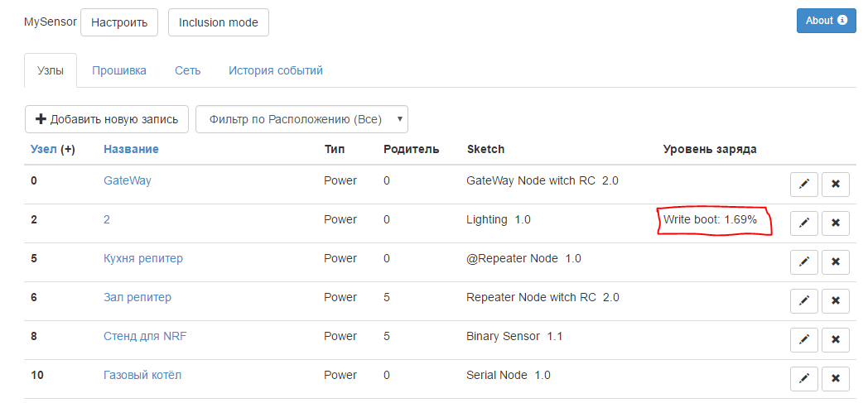Sort by the Узел column header
The height and width of the screenshot is (403, 868).
[44, 149]
